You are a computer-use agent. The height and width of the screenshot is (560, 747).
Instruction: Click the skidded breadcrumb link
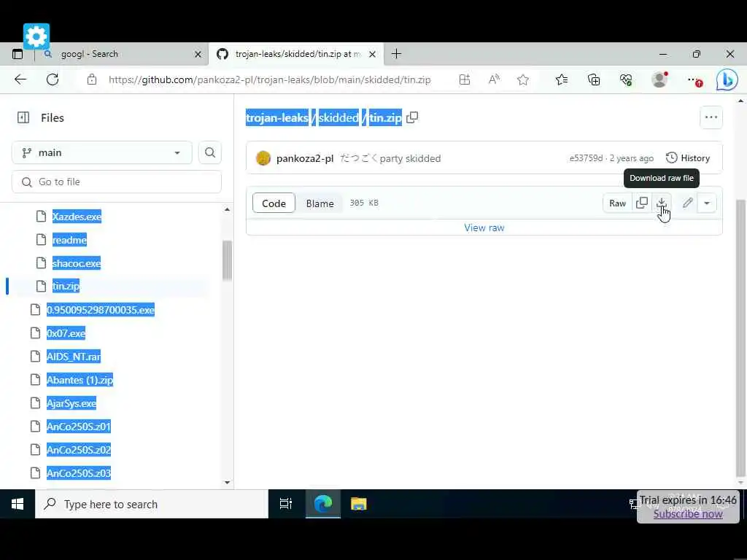[338, 117]
